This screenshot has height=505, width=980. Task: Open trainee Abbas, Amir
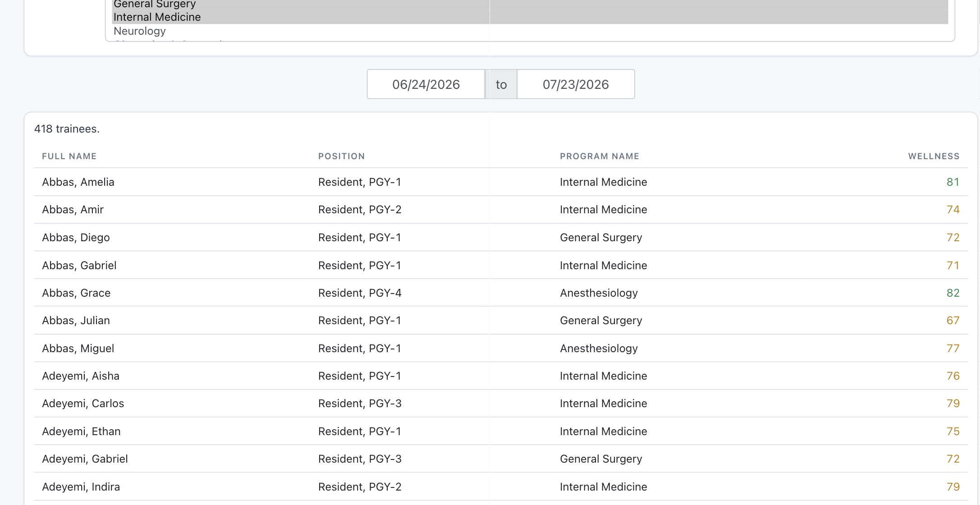point(73,210)
